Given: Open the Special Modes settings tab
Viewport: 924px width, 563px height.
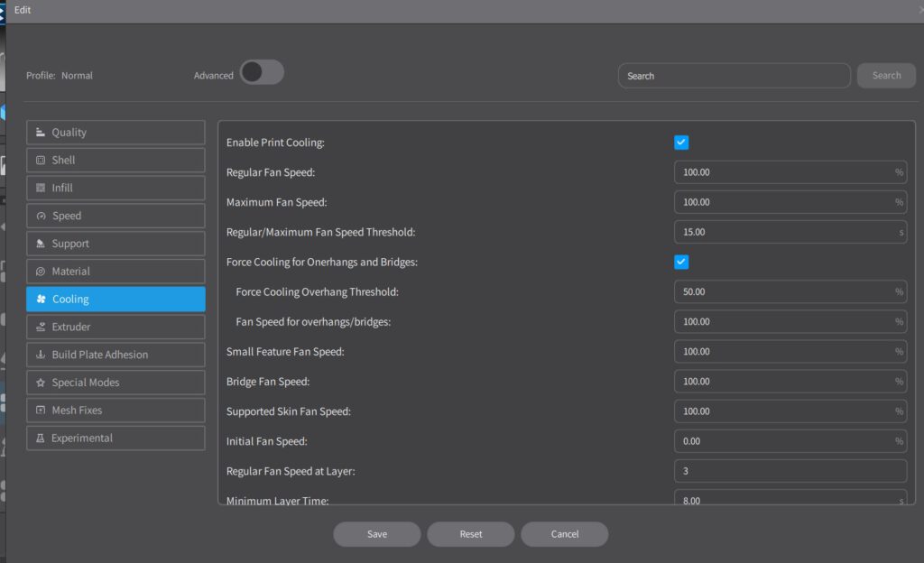Looking at the screenshot, I should coord(115,383).
